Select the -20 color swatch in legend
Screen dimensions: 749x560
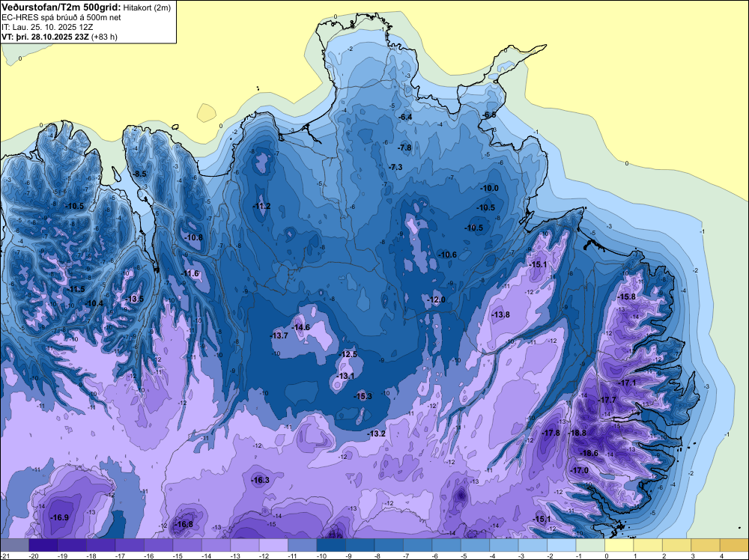point(43,545)
